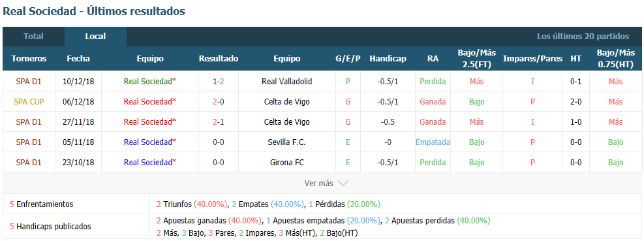
Task: Click the Fecha column header
Action: tap(78, 58)
